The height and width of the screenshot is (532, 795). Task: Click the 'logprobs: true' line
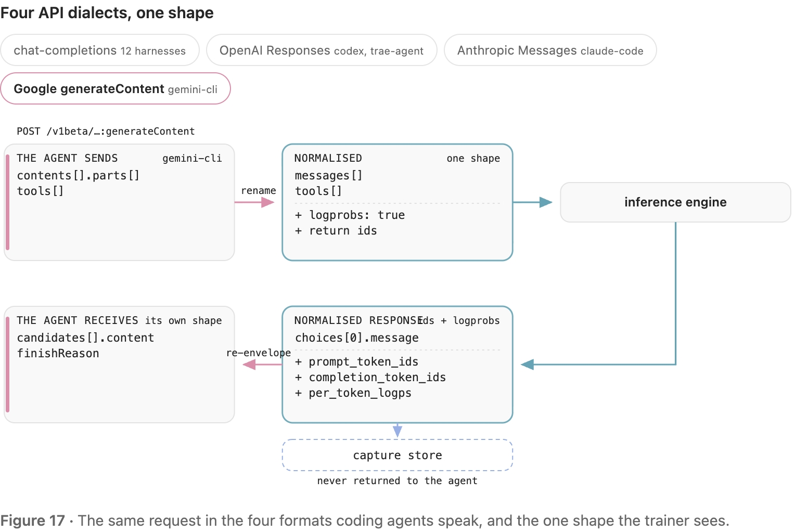click(x=350, y=215)
